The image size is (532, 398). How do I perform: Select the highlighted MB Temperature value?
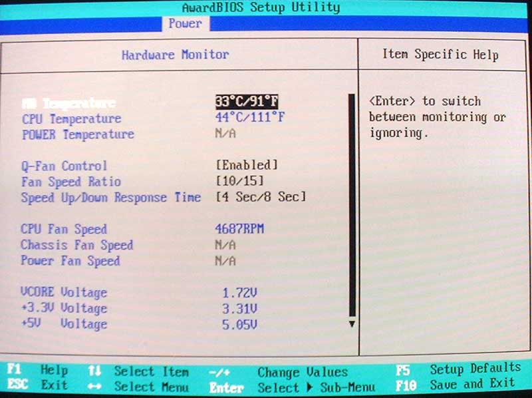point(246,102)
